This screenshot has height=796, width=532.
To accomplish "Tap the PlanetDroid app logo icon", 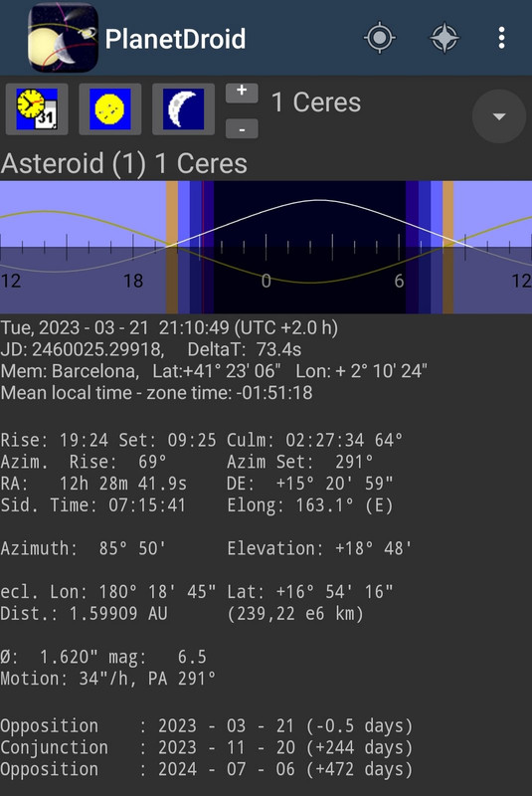I will tap(63, 38).
